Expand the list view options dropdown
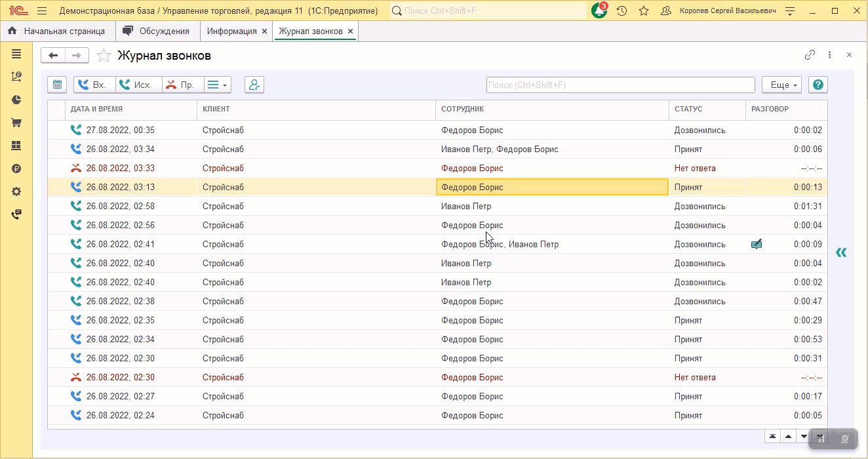868x459 pixels. point(217,85)
